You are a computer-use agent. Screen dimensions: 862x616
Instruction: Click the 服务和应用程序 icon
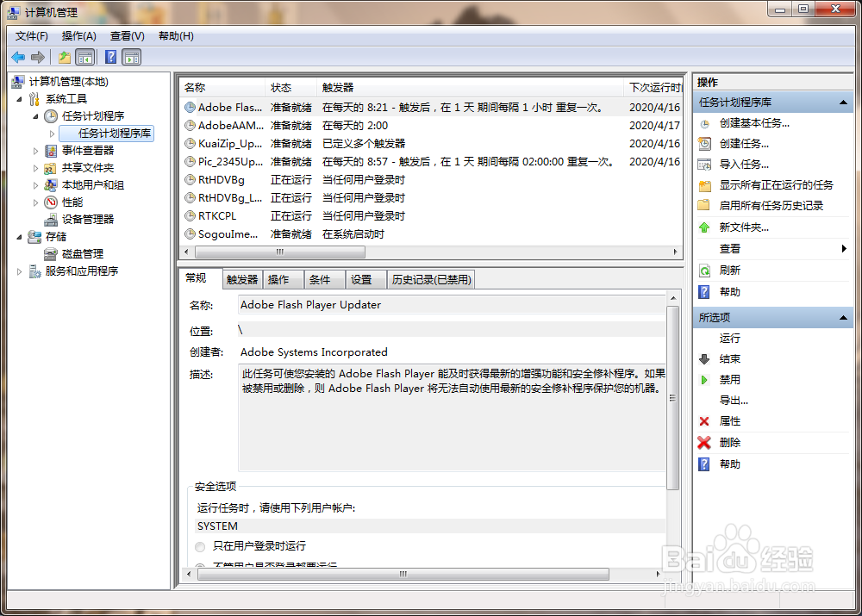[x=34, y=271]
